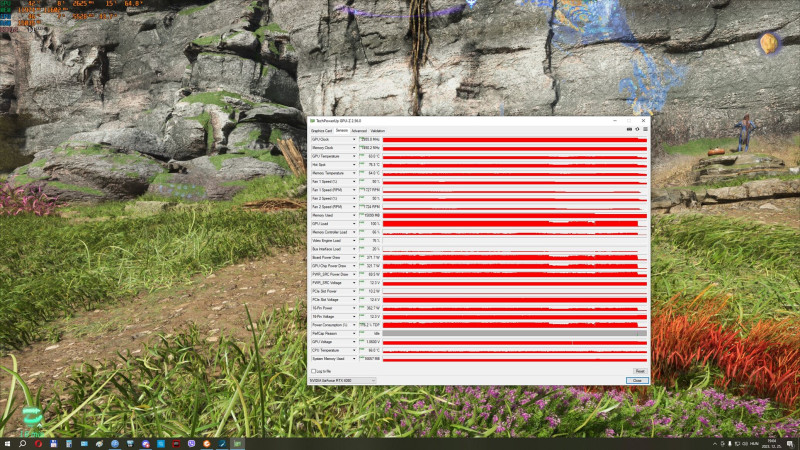Open the Fan 1 Speed (%) dropdown

354,182
